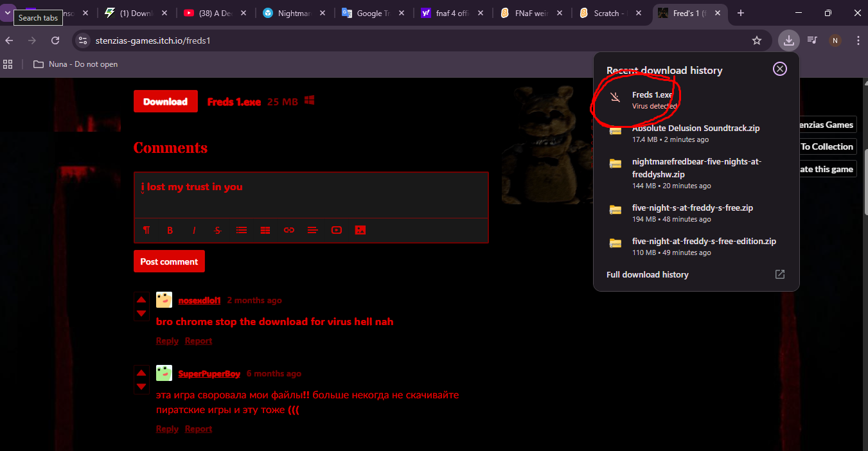Open the Chrome three-dot menu

pyautogui.click(x=858, y=40)
